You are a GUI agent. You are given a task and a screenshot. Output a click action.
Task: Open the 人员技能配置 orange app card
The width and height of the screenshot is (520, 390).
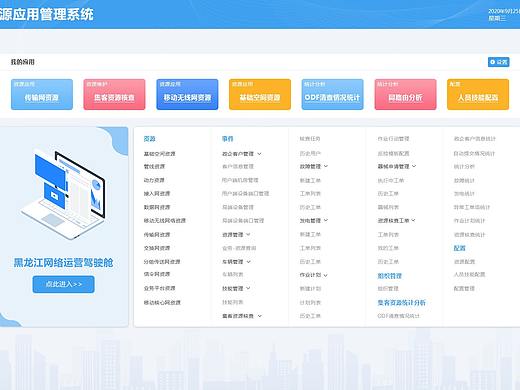478,94
